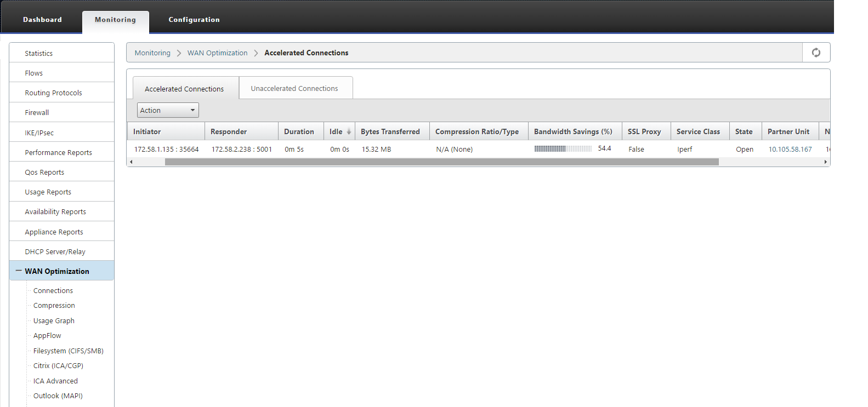This screenshot has height=407, width=868.
Task: Click the scroll left arrow
Action: [x=131, y=162]
